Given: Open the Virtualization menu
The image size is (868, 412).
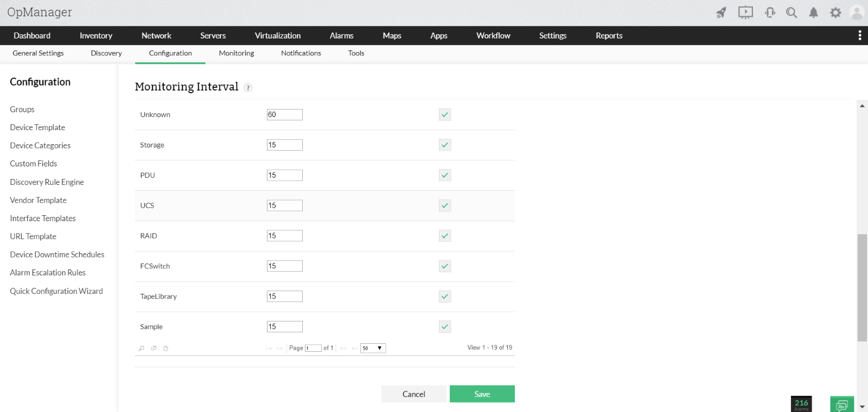Looking at the screenshot, I should coord(278,35).
